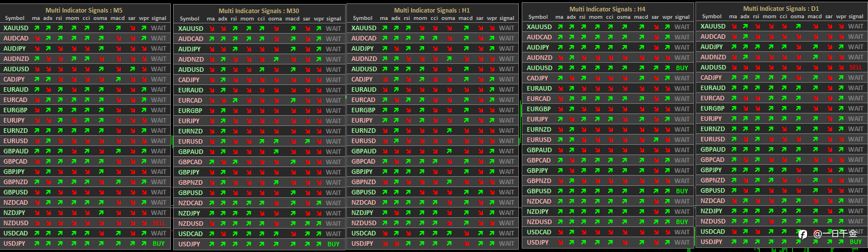Select the EURNZD symbol in D1 panel

[713, 129]
